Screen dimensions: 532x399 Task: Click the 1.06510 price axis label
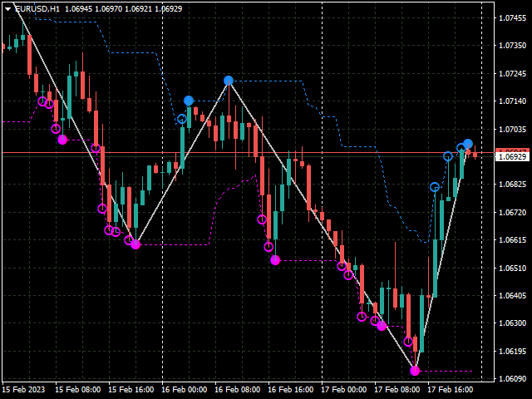512,268
